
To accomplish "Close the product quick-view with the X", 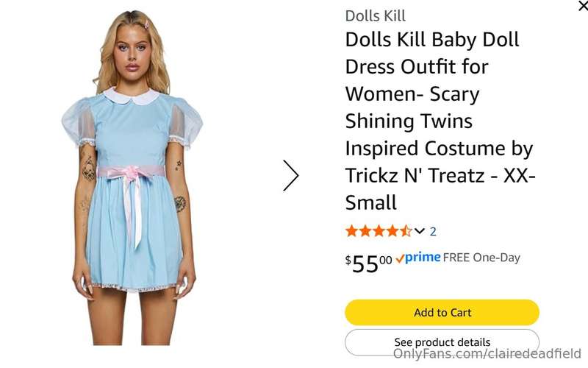I will point(584,6).
